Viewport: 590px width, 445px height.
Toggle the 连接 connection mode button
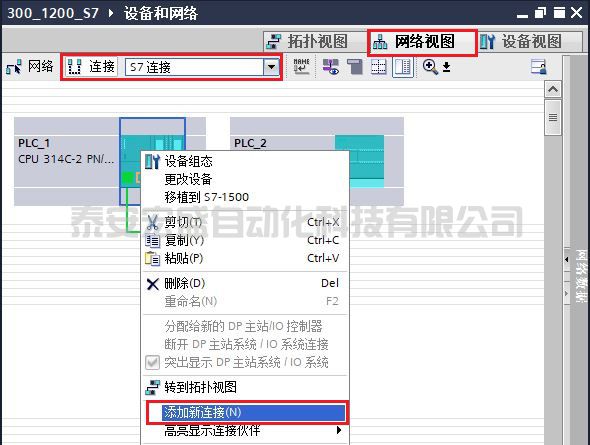[x=91, y=67]
